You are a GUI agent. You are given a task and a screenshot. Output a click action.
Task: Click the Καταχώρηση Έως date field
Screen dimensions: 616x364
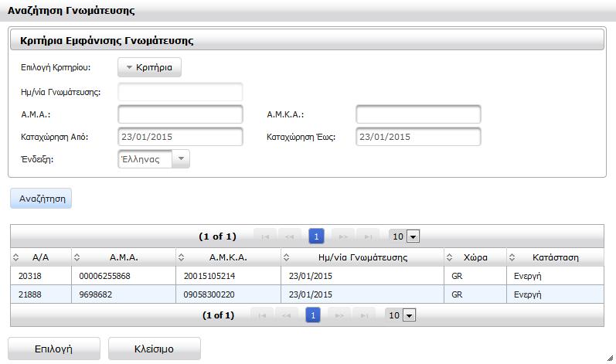[418, 137]
